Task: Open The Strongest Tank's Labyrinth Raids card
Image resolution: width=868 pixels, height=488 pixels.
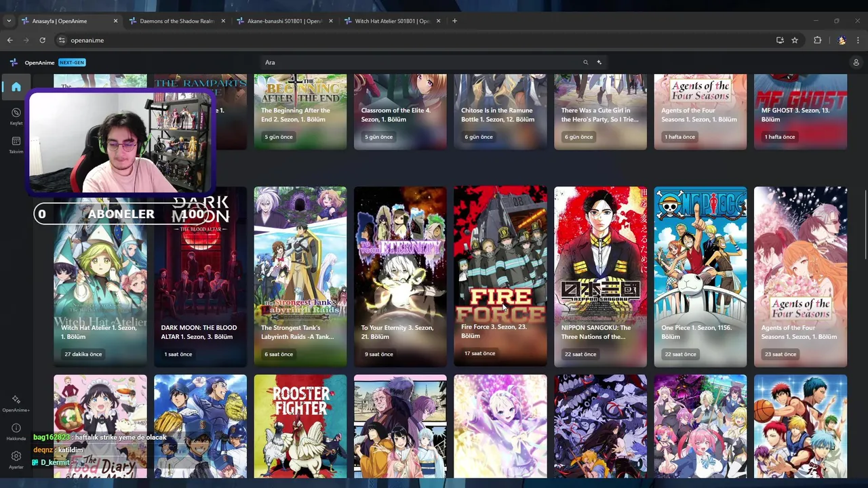Action: coord(300,277)
